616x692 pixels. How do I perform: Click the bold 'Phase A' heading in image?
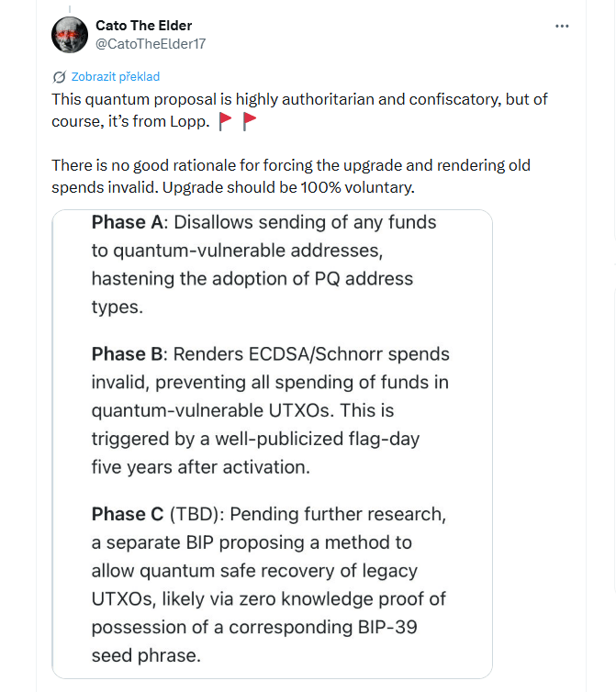129,222
